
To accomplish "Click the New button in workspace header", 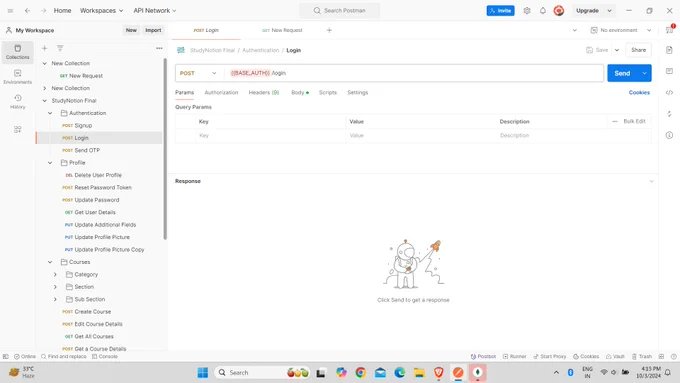I will coord(131,30).
